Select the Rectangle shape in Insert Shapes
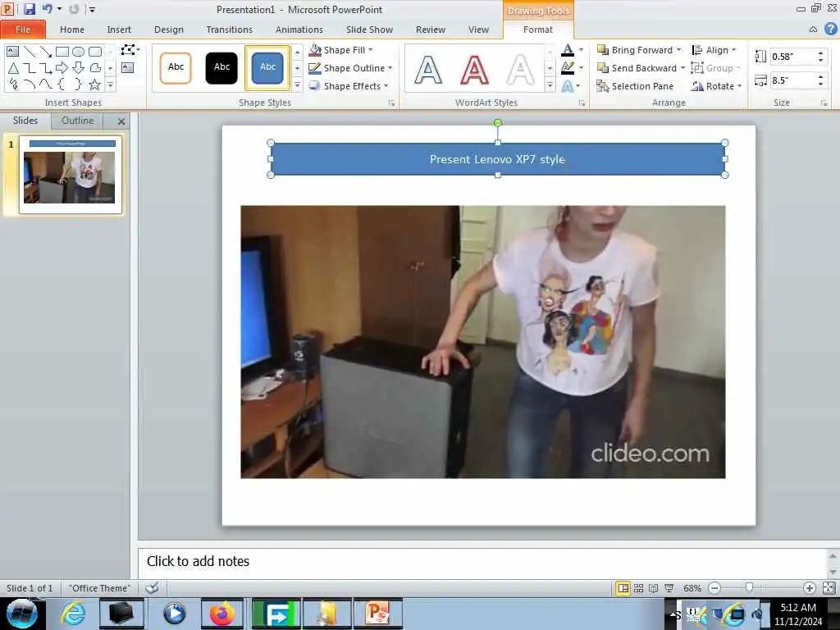Viewport: 840px width, 630px height. pyautogui.click(x=62, y=52)
